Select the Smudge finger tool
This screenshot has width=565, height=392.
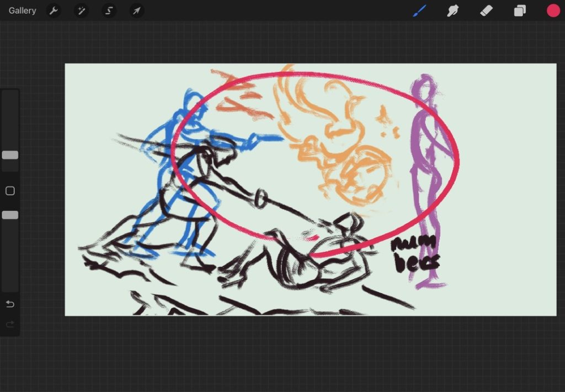coord(453,10)
